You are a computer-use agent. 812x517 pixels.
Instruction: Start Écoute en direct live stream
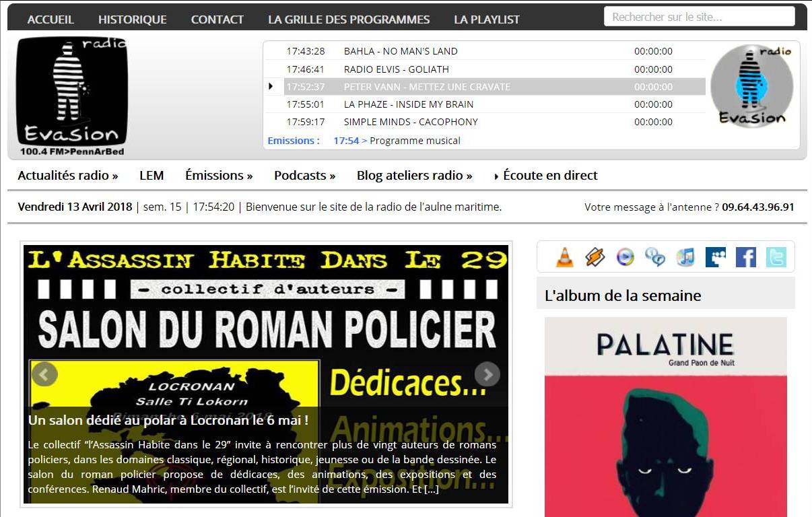[x=546, y=175]
